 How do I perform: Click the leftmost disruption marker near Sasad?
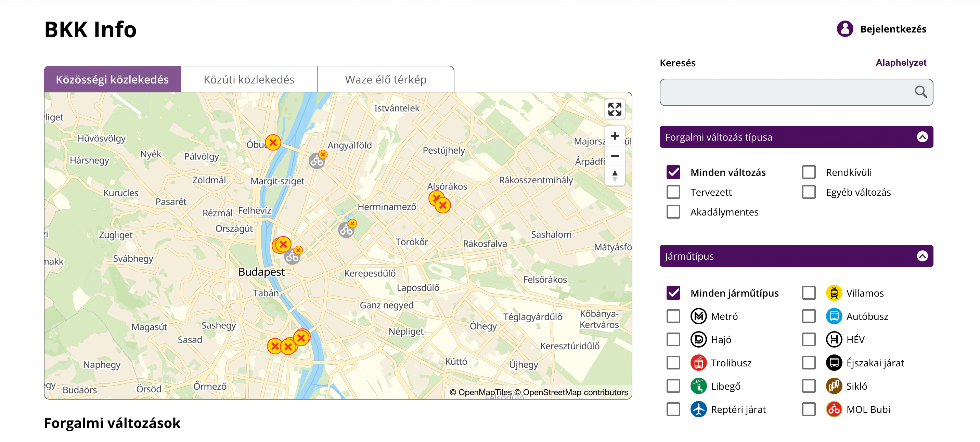pyautogui.click(x=275, y=346)
